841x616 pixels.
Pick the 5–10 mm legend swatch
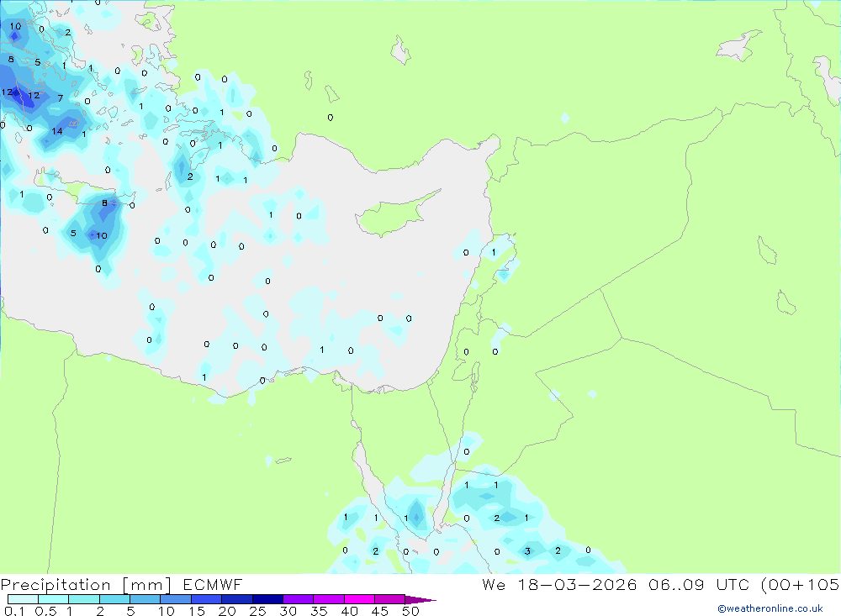[x=145, y=599]
